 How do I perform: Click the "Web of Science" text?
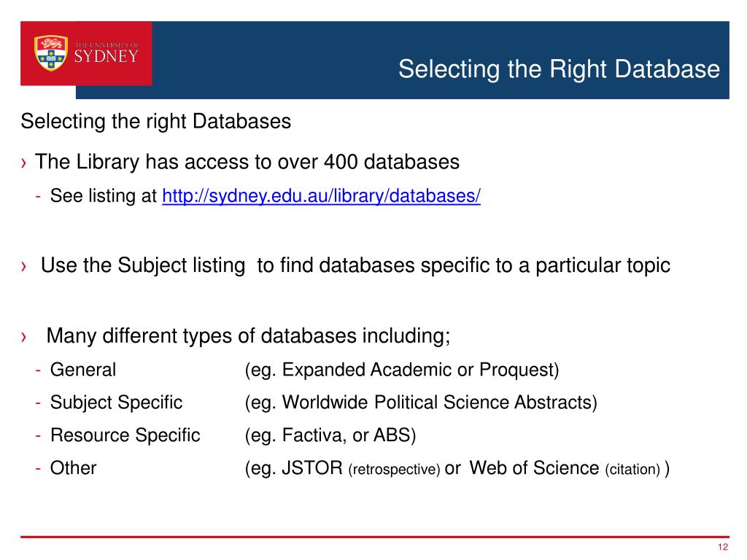click(534, 468)
